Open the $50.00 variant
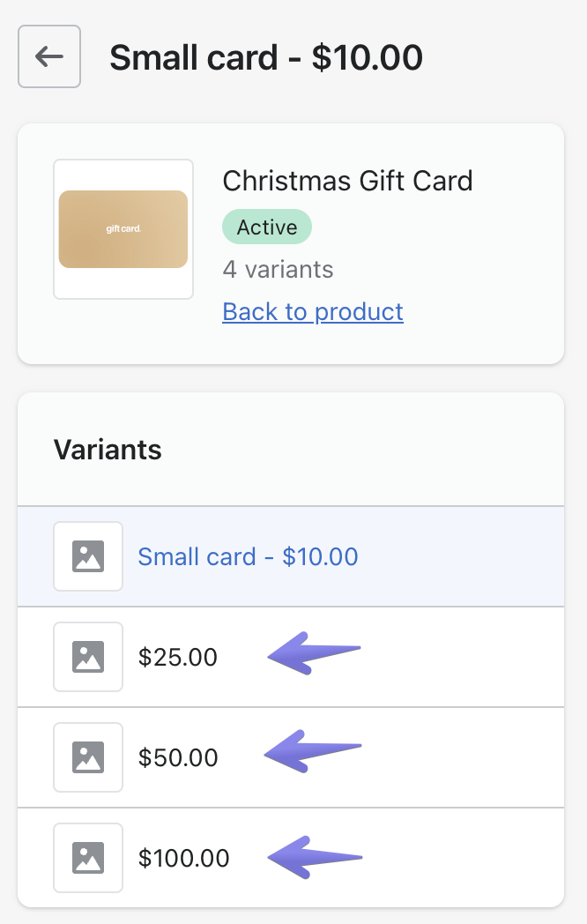This screenshot has width=587, height=924. 177,757
